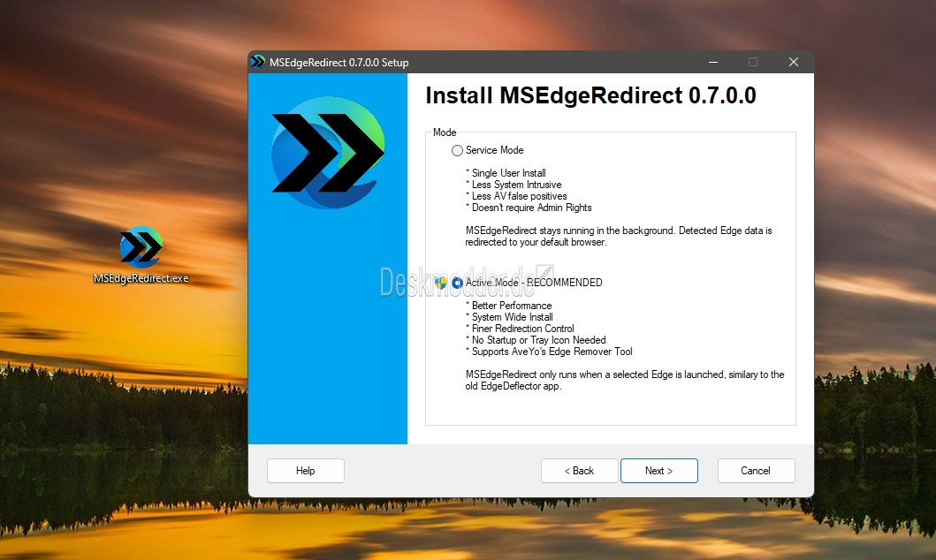This screenshot has height=560, width=936.
Task: Click the MSEdgeRedirect 0.7.0.0 Setup title text
Action: coord(339,63)
